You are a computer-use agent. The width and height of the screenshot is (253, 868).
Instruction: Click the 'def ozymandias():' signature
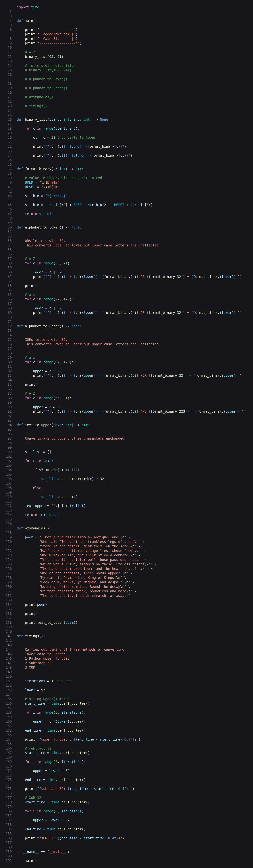click(x=34, y=528)
